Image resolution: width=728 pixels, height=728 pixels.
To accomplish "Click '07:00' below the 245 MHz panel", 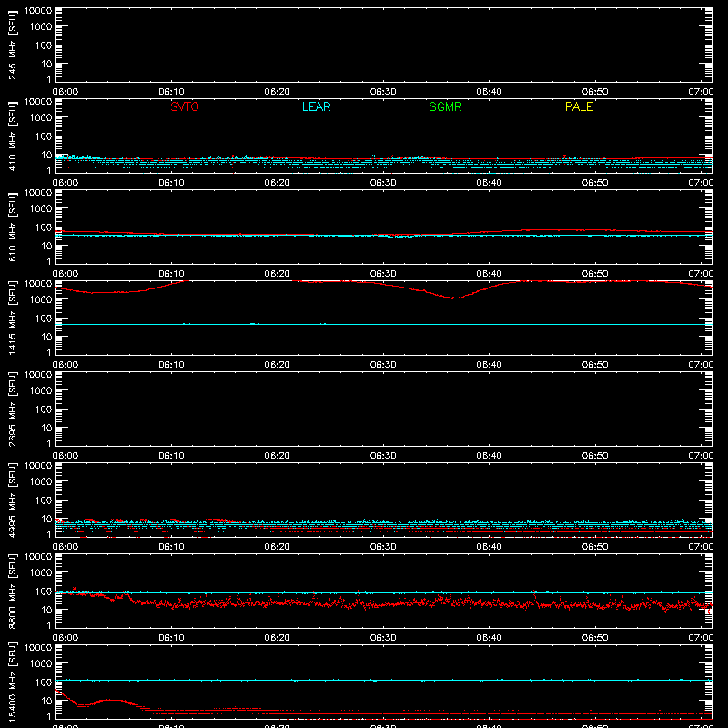I will click(x=701, y=92).
